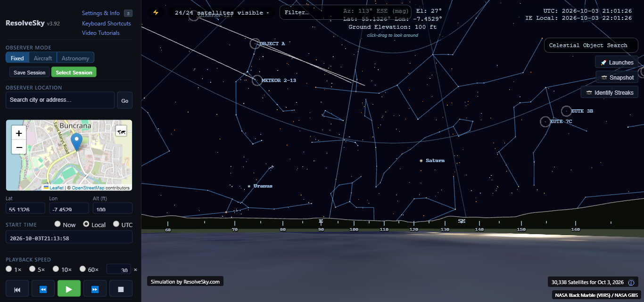
Task: Open the Settings & Info link
Action: (101, 13)
